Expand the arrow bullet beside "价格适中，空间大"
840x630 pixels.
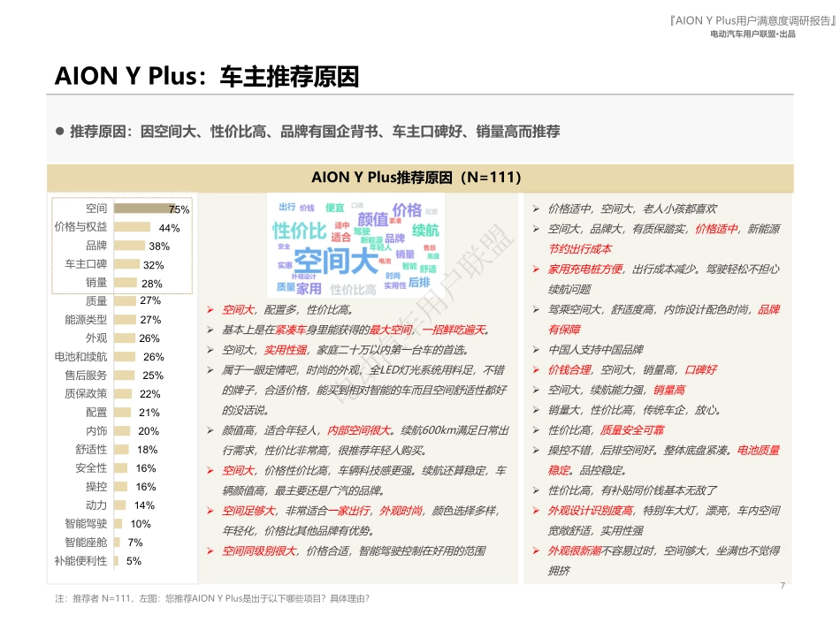pos(538,209)
